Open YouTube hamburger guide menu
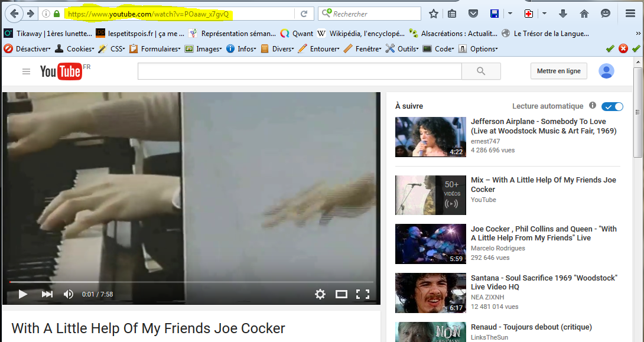Viewport: 644px width, 342px height. tap(26, 71)
